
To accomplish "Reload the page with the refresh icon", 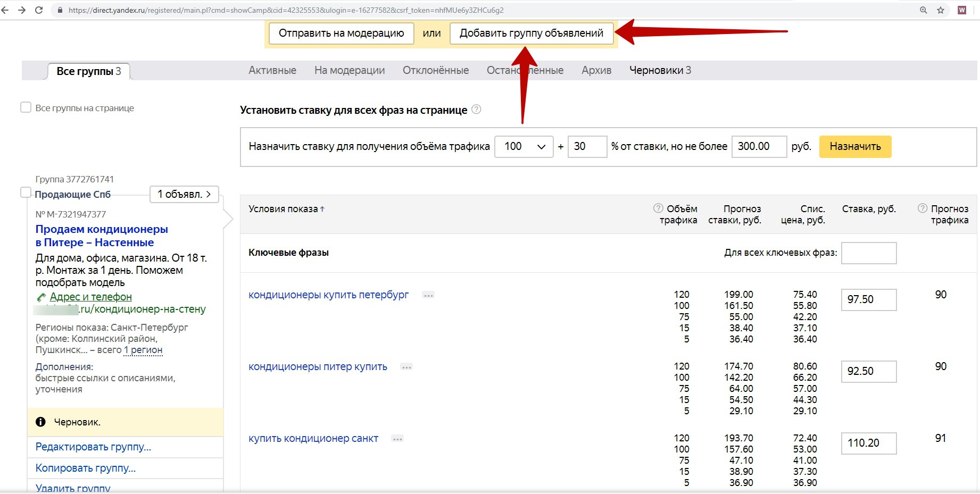I will pos(39,10).
